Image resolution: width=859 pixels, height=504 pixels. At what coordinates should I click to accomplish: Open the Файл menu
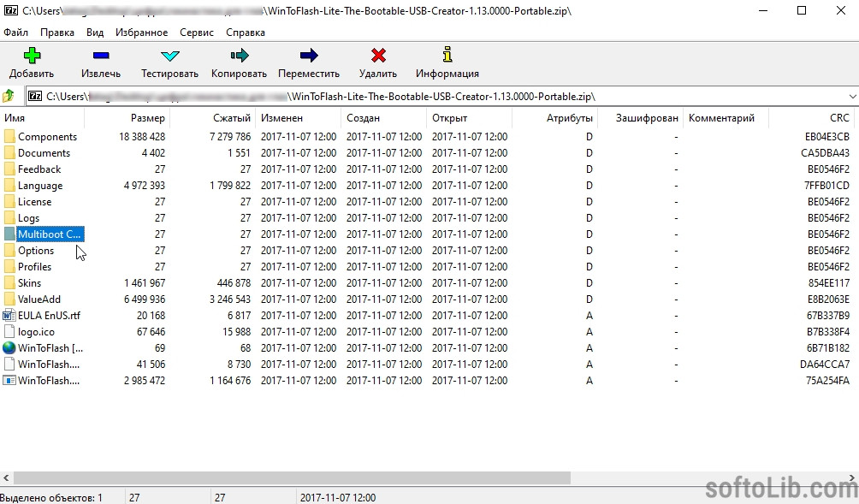(x=16, y=33)
